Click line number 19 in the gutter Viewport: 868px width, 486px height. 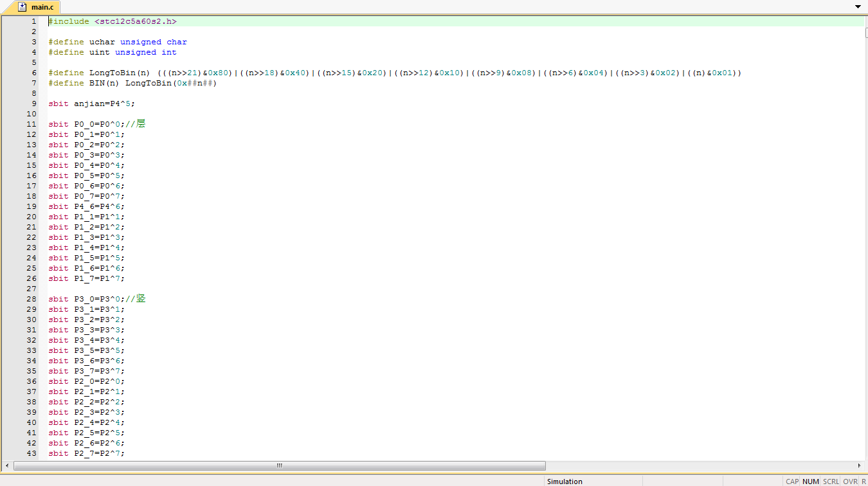[32, 206]
